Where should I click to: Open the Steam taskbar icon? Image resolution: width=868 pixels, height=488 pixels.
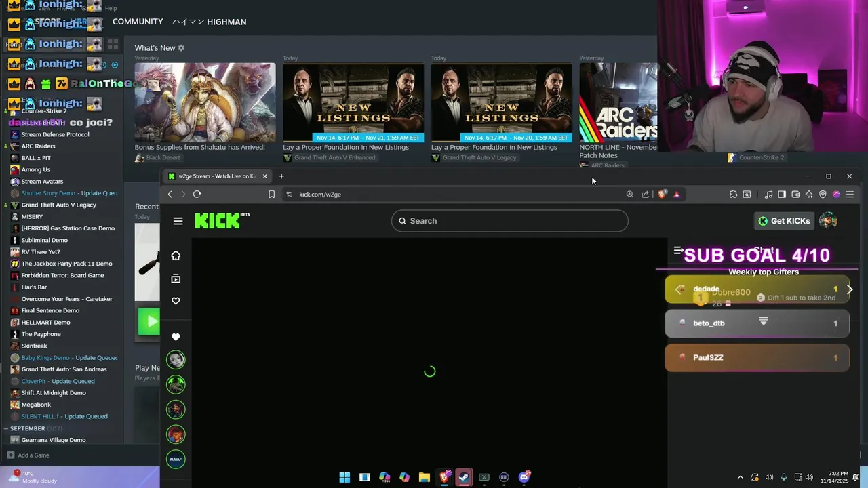coord(464,477)
